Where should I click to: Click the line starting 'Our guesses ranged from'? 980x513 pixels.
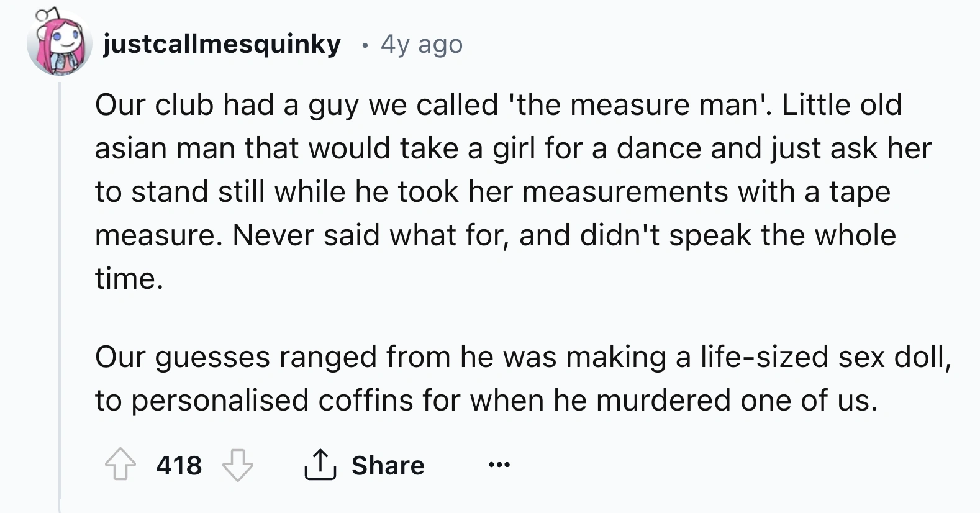[x=522, y=356]
